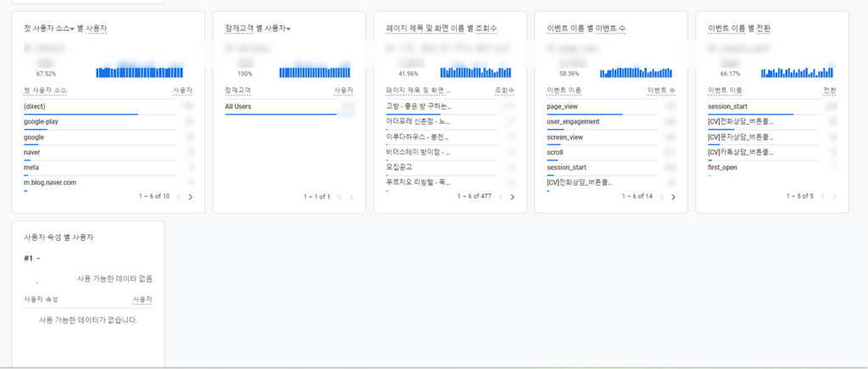Viewport: 868px width, 369px height.
Task: Select the All Users audience row
Action: (x=239, y=107)
